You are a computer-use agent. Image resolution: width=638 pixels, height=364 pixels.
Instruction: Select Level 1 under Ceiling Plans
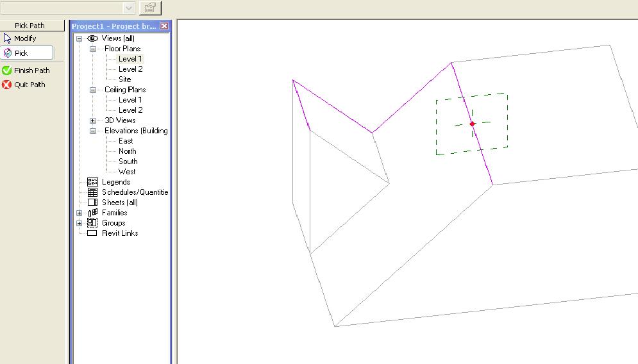[x=130, y=100]
